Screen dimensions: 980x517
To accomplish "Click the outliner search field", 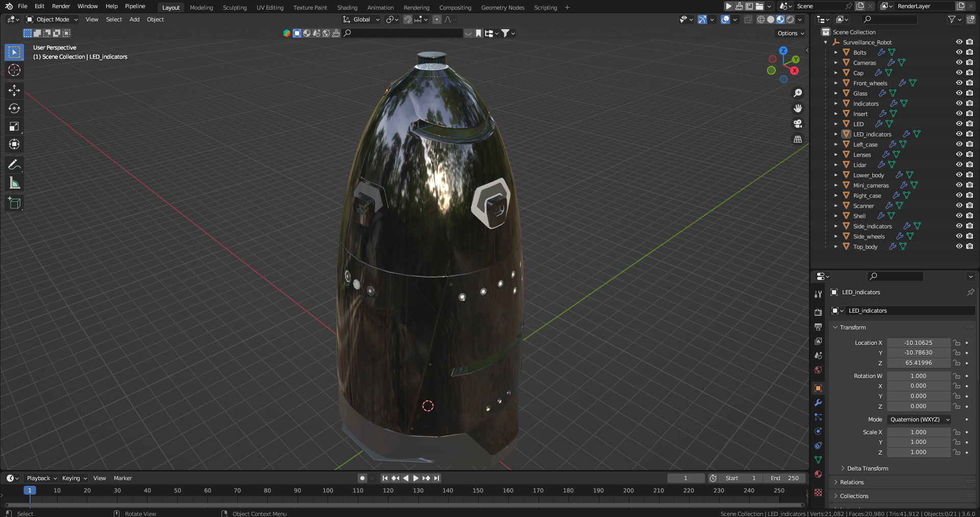I will tap(889, 19).
